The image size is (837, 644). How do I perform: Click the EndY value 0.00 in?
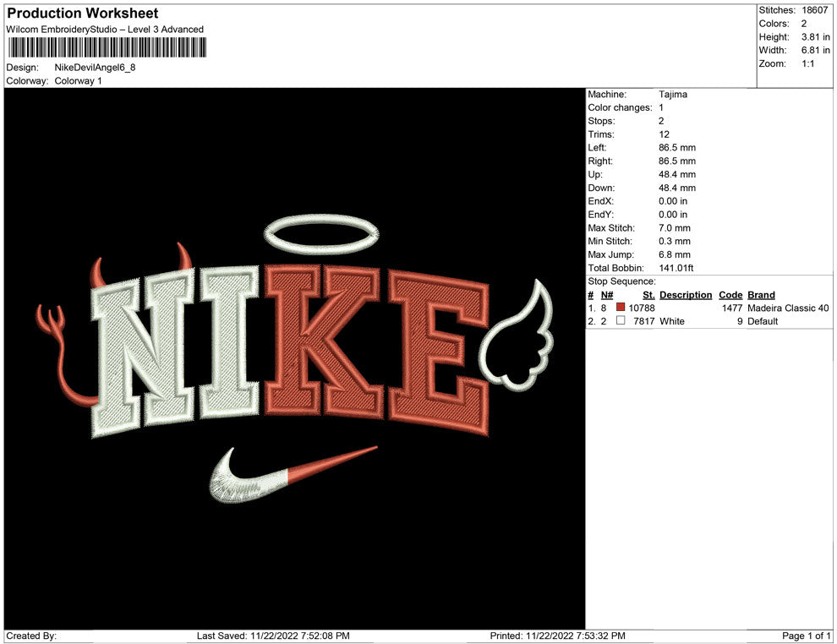pyautogui.click(x=673, y=215)
